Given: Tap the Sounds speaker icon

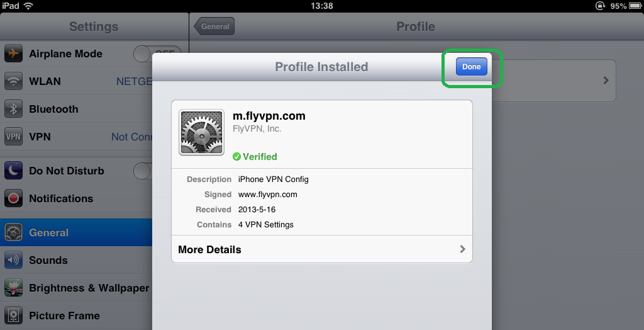Looking at the screenshot, I should pos(14,260).
